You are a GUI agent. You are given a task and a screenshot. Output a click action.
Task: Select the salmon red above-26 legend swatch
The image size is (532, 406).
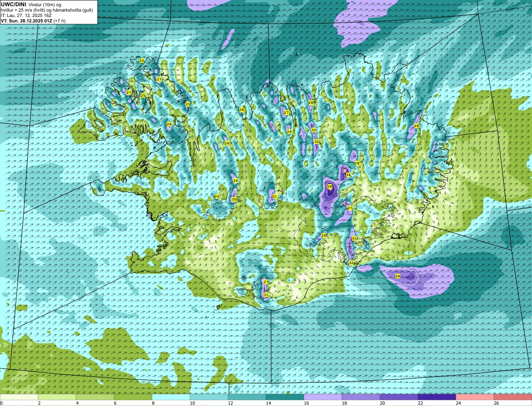(x=513, y=397)
